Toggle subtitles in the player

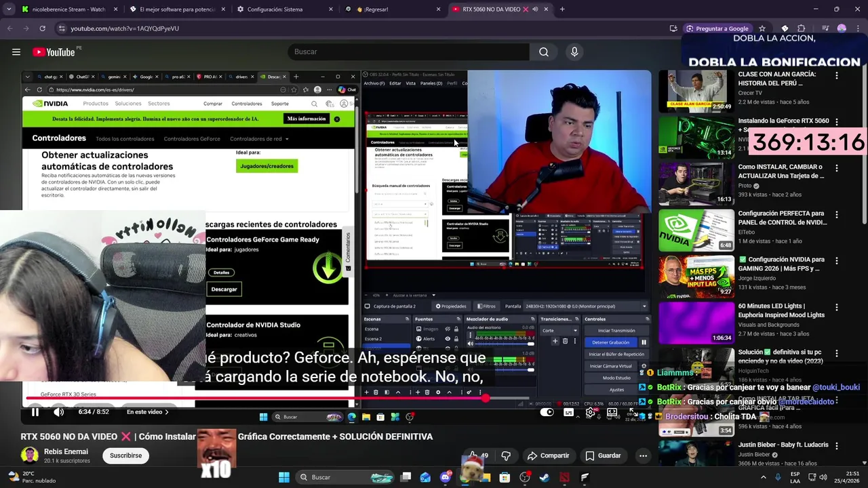569,411
